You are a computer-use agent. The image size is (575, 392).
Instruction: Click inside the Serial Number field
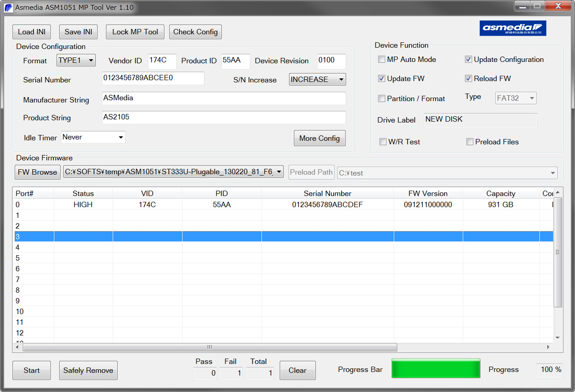[153, 78]
